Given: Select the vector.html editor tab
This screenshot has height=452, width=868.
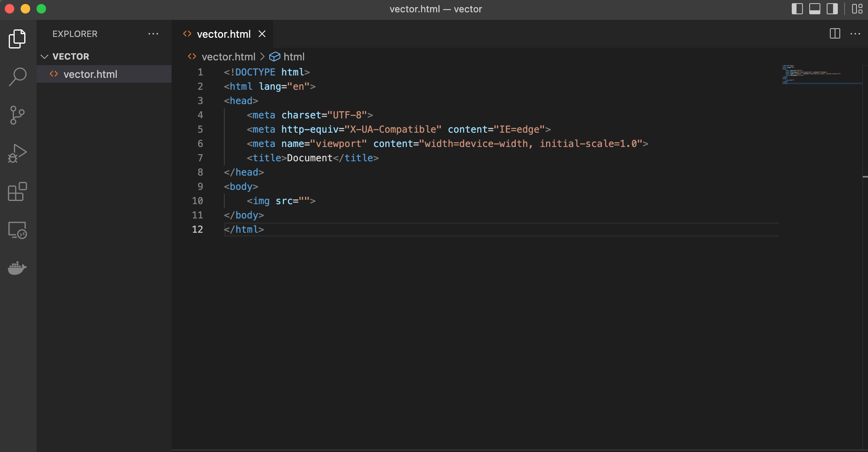Looking at the screenshot, I should [x=224, y=34].
